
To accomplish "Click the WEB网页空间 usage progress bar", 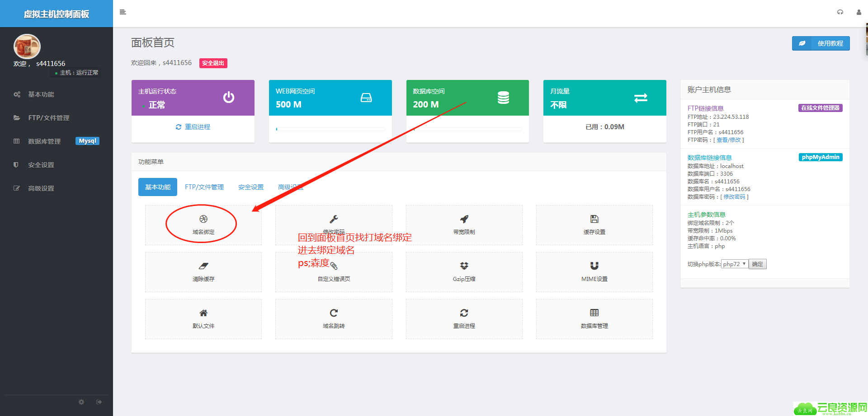I will 330,129.
